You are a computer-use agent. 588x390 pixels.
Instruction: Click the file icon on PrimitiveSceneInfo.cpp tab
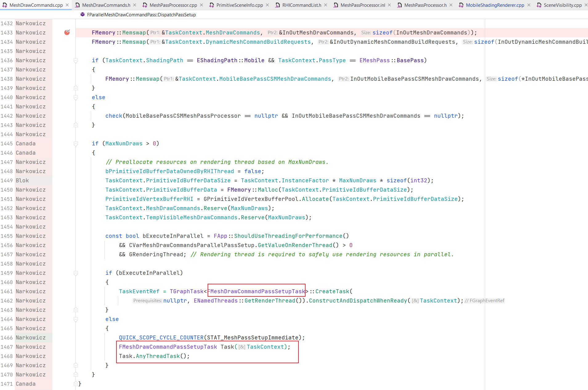(212, 5)
